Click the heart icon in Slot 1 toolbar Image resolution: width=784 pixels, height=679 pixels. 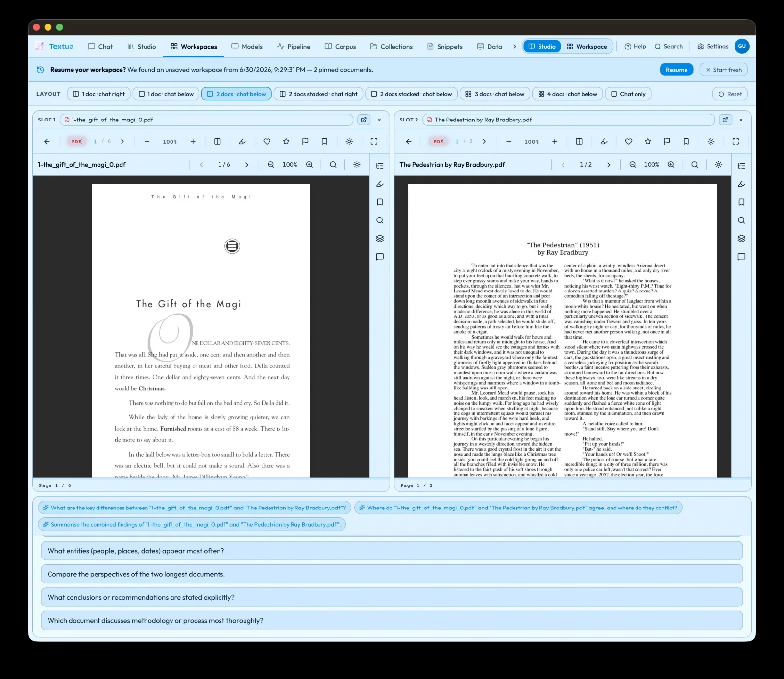[267, 142]
